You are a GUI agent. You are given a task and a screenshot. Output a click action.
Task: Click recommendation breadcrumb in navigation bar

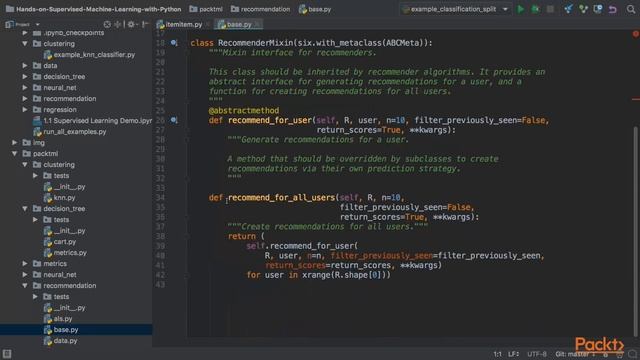point(260,9)
